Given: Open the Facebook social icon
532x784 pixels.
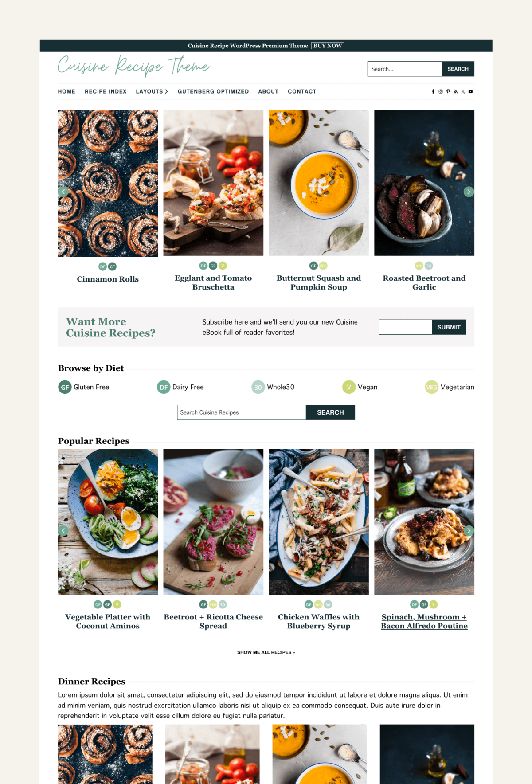Looking at the screenshot, I should click(x=433, y=92).
